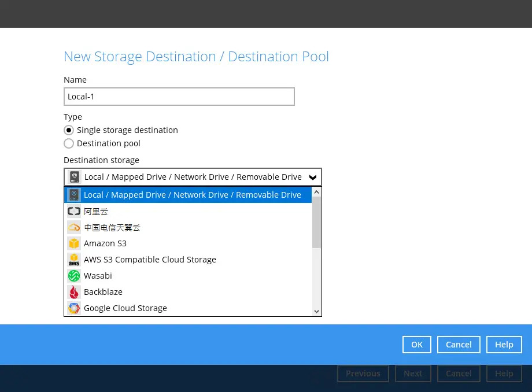Select Single storage destination radio button
Viewport: 532px width, 392px height.
click(69, 130)
